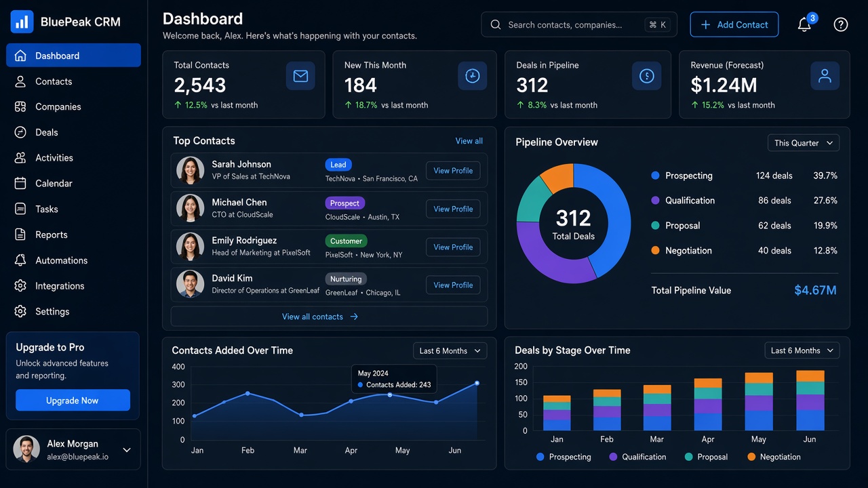Toggle Proposal series in bar chart legend
The height and width of the screenshot is (488, 868).
pyautogui.click(x=706, y=457)
